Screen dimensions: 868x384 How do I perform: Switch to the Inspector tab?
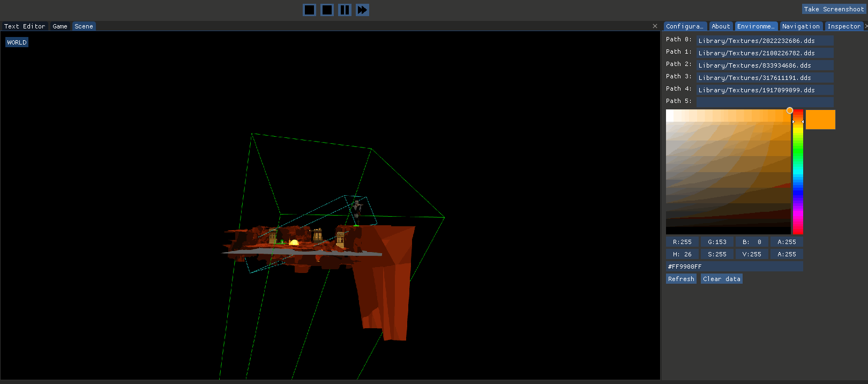(x=844, y=26)
